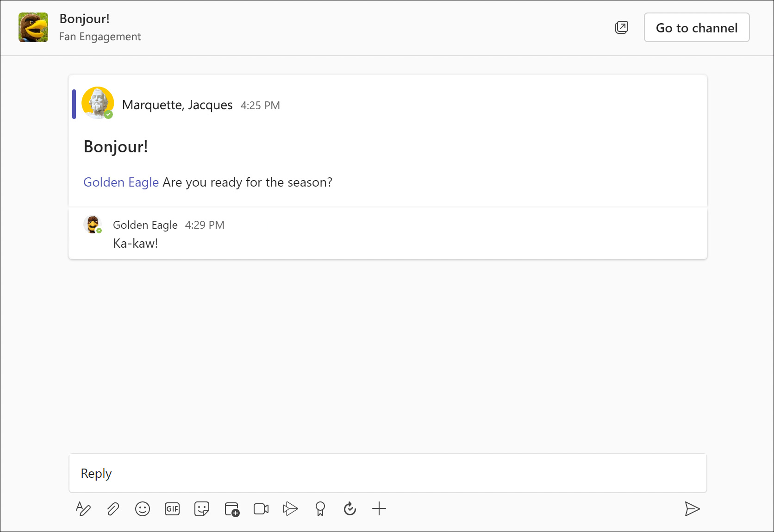Click the Approvals icon in the toolbar

coord(350,509)
